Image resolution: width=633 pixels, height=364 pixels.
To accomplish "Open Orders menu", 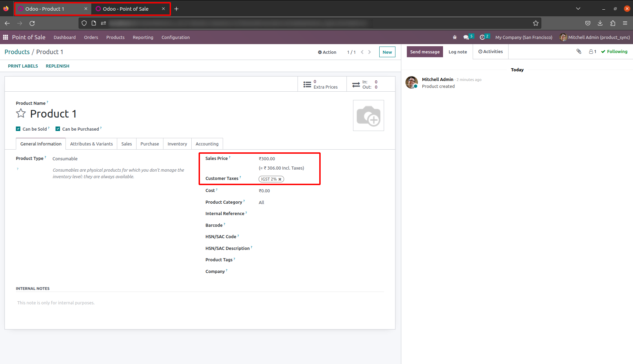I will click(91, 37).
